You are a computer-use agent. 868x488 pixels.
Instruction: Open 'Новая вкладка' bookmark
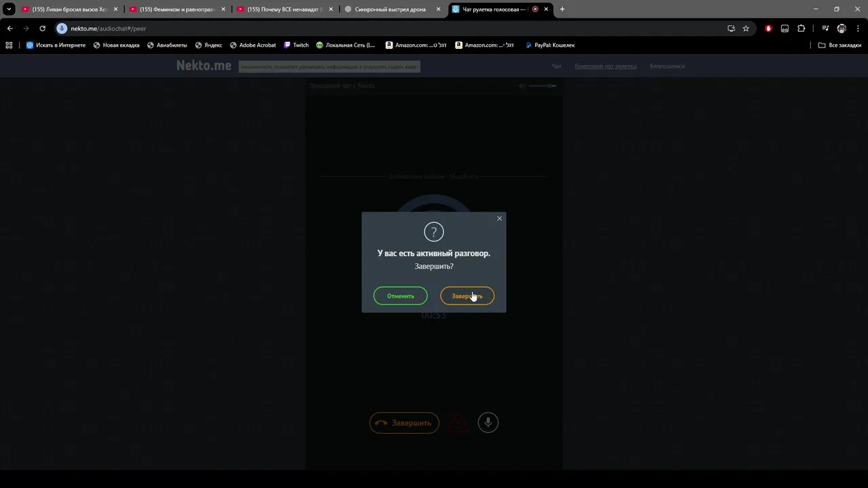116,45
